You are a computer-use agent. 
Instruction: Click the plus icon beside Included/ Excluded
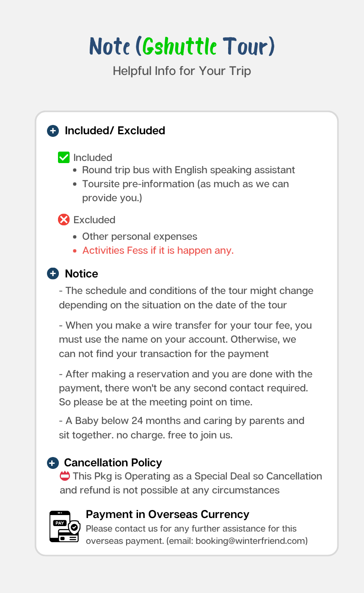tap(52, 131)
